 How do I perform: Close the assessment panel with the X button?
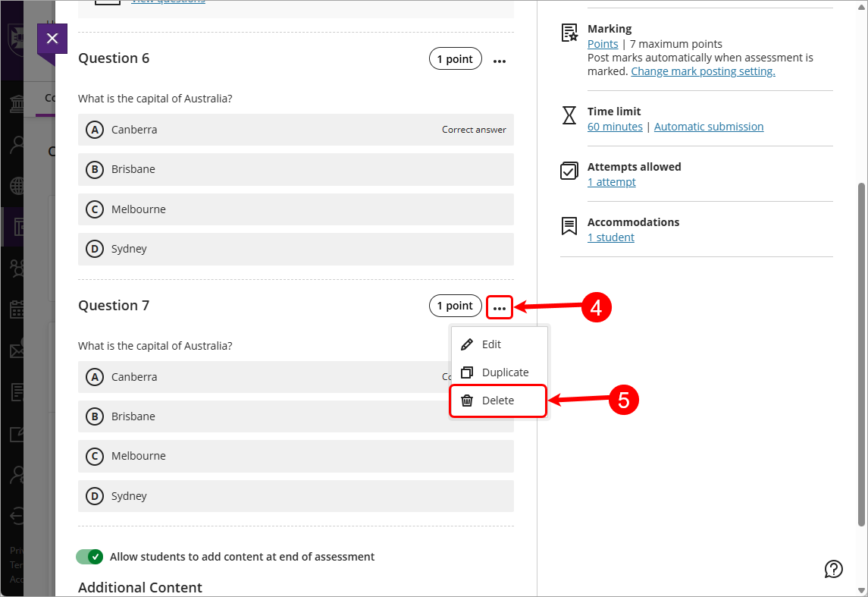pyautogui.click(x=52, y=38)
